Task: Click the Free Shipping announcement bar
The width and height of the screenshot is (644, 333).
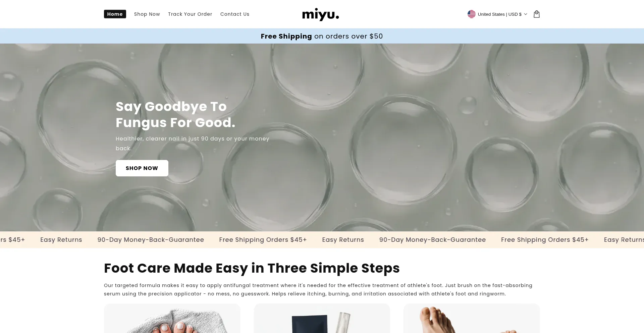Action: 322,36
